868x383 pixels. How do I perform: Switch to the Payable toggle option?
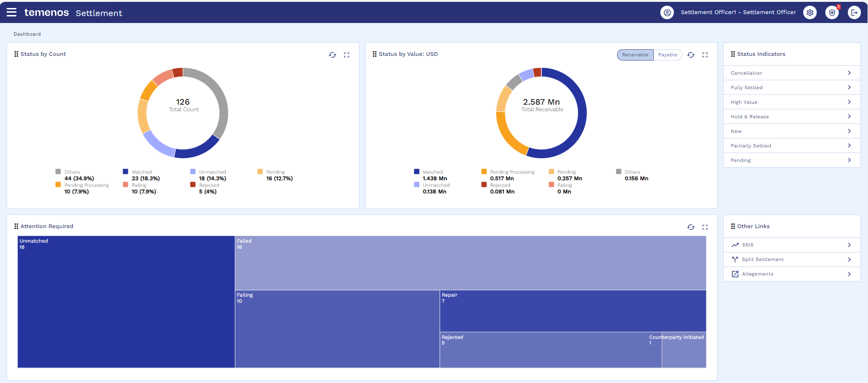668,55
